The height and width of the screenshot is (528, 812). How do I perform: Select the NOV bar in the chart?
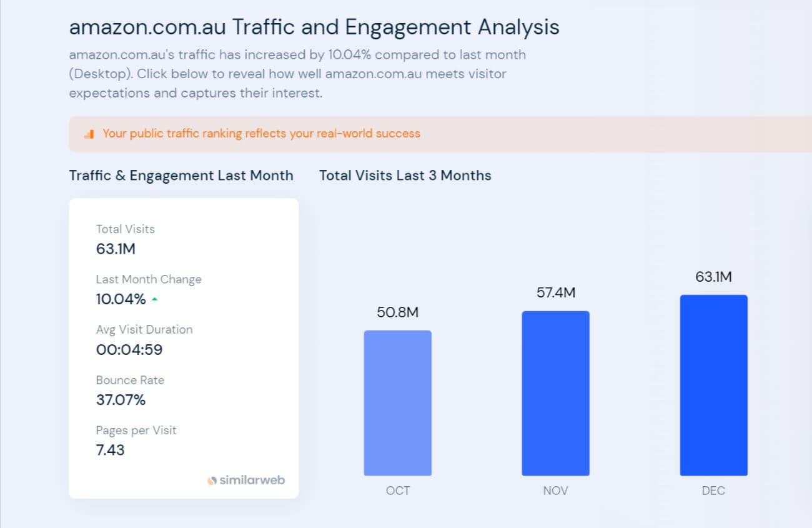556,394
